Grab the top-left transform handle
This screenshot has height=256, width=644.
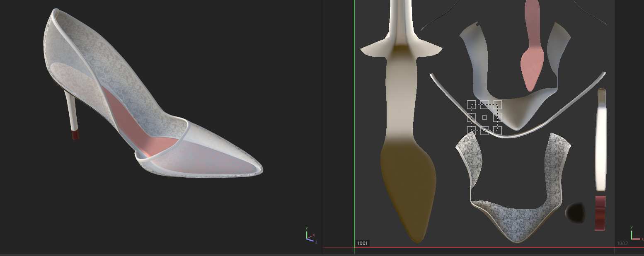click(472, 104)
